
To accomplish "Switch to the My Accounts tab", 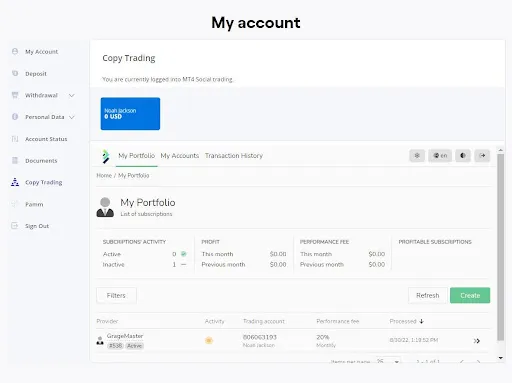I will click(180, 156).
